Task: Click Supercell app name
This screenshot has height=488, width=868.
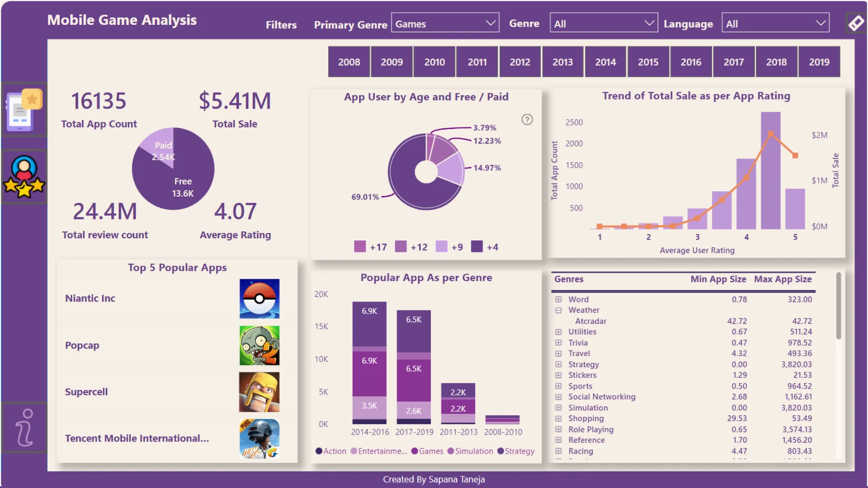Action: 86,392
